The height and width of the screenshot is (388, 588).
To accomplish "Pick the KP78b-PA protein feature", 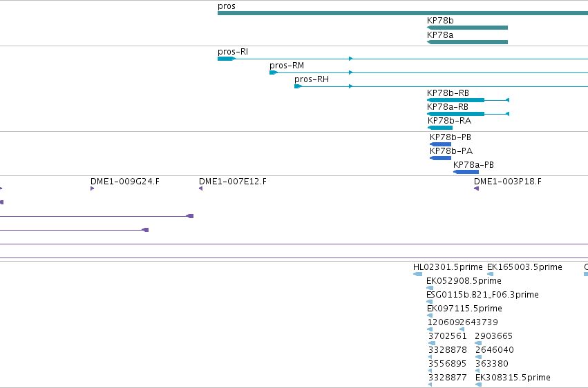I will (x=440, y=158).
